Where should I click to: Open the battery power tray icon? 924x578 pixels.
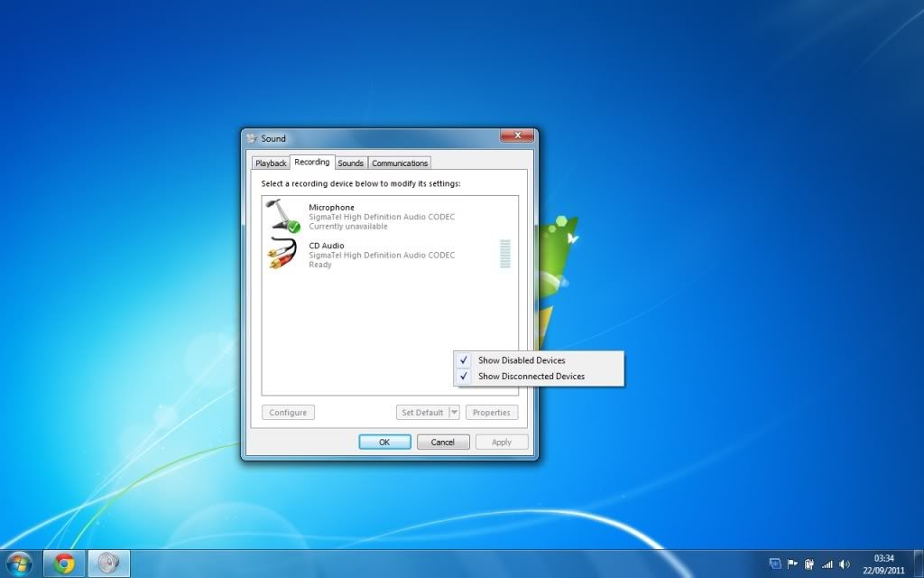(809, 564)
